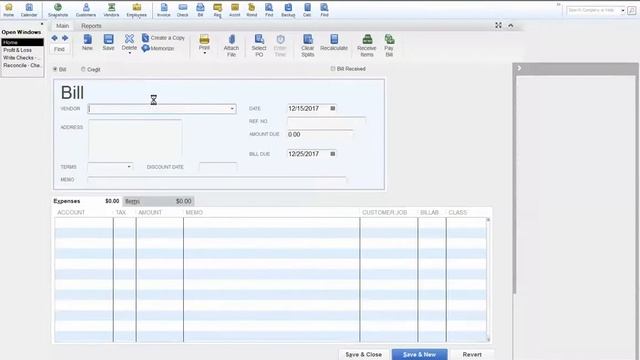Image resolution: width=640 pixels, height=360 pixels.
Task: Click the Attach File paperclip icon
Action: click(231, 45)
